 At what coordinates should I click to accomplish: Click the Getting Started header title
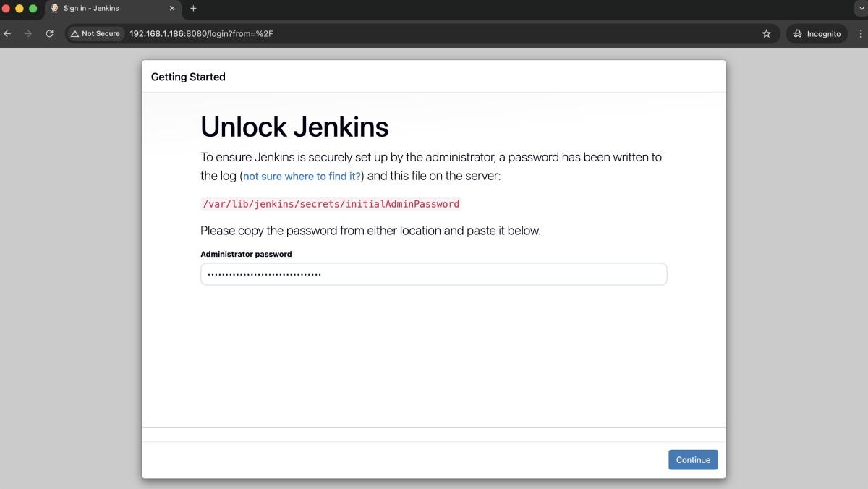188,77
